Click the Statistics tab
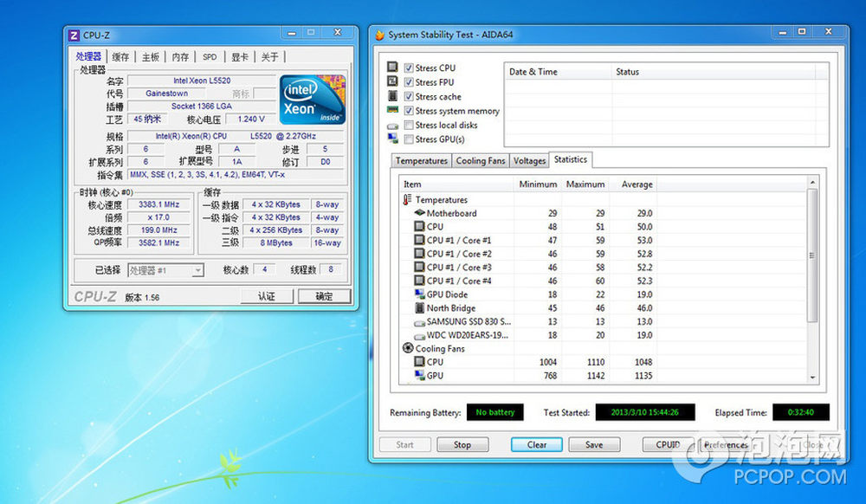Screen dimensions: 866x504 (x=571, y=159)
